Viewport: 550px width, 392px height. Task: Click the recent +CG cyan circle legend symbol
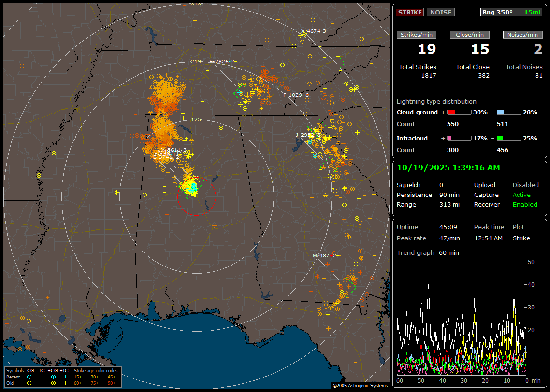click(53, 377)
